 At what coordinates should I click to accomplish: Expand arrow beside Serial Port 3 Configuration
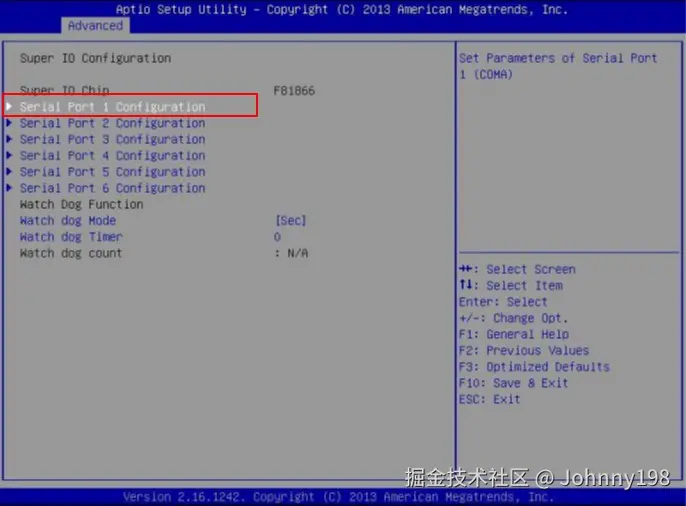coord(9,139)
